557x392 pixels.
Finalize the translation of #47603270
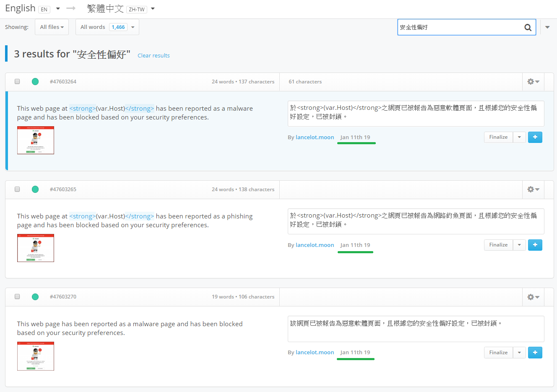coord(498,353)
